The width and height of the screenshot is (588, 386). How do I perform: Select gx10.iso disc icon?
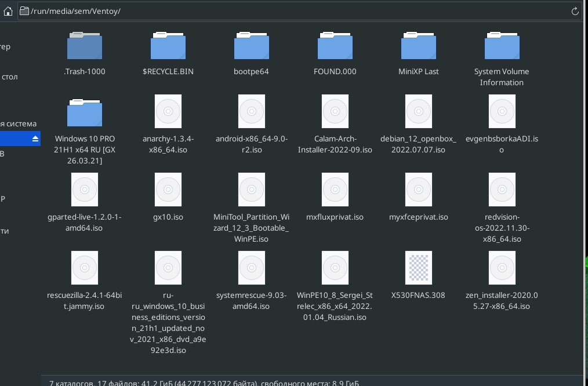coord(168,190)
